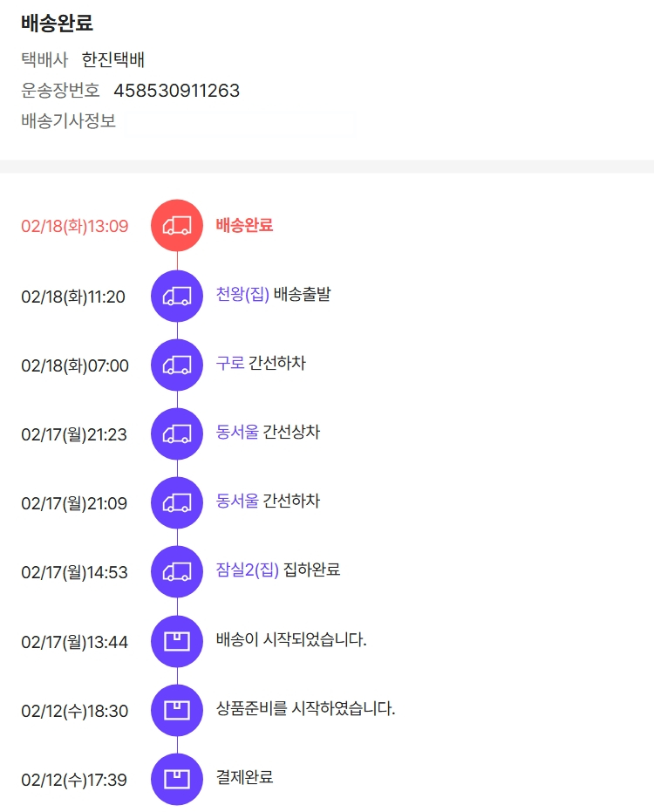Click the courier name 한진택배
Viewport: 654px width, 812px height.
[x=113, y=60]
